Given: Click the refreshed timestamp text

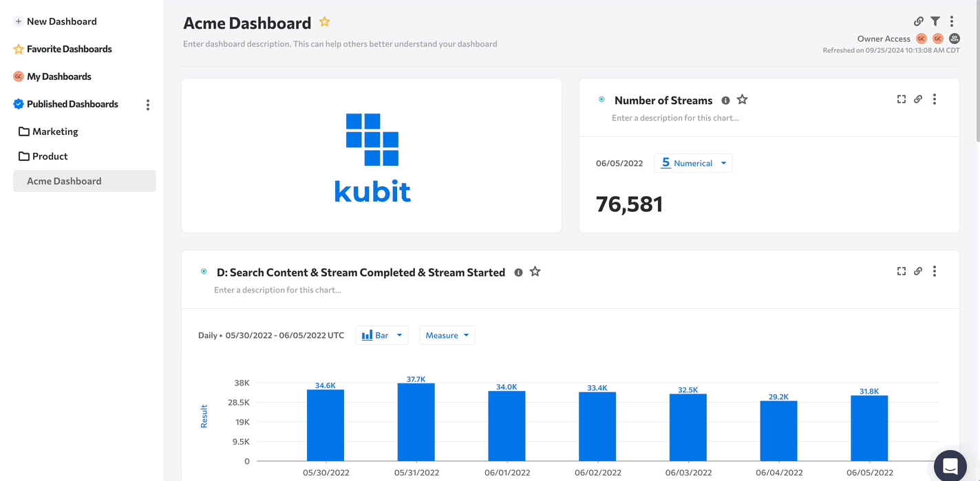Looking at the screenshot, I should coord(891,50).
